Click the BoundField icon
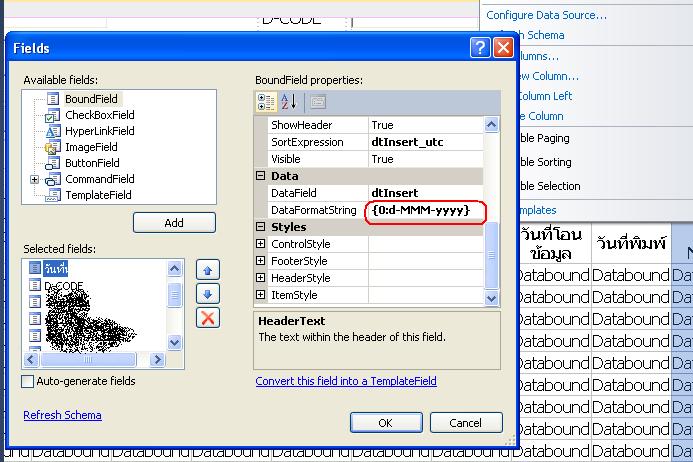Viewport: 693px width, 462px height. 53,99
